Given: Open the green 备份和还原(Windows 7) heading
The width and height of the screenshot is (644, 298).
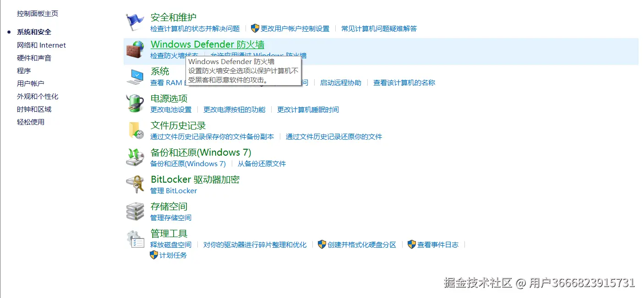Looking at the screenshot, I should (201, 152).
